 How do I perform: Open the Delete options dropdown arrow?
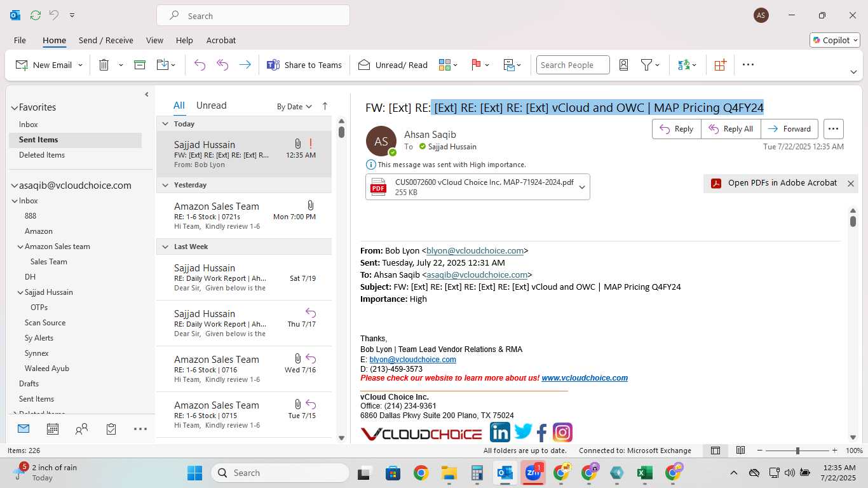pyautogui.click(x=121, y=65)
